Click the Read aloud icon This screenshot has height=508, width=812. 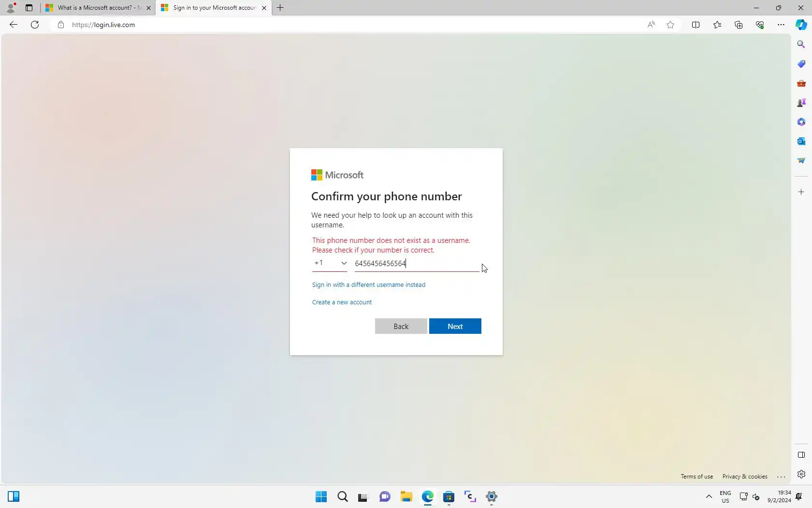(x=651, y=25)
